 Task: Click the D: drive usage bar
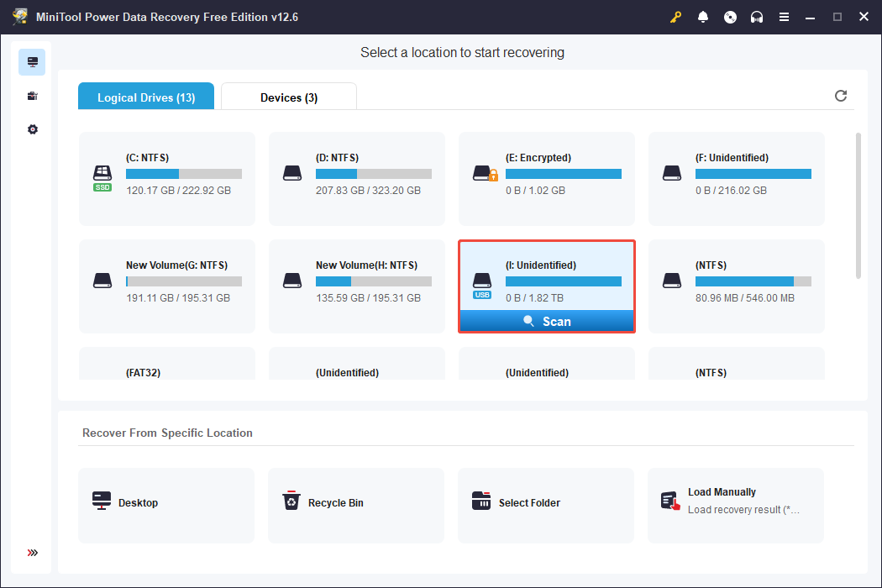point(374,174)
